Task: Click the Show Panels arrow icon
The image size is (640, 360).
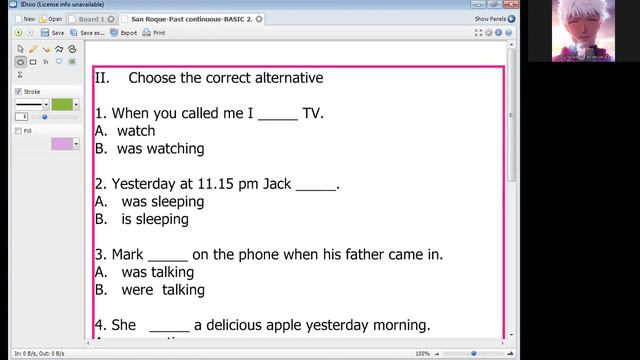Action: click(x=511, y=19)
